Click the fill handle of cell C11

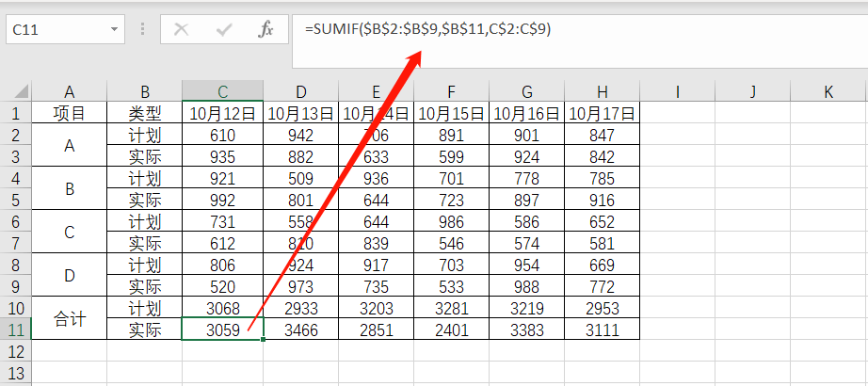click(263, 340)
